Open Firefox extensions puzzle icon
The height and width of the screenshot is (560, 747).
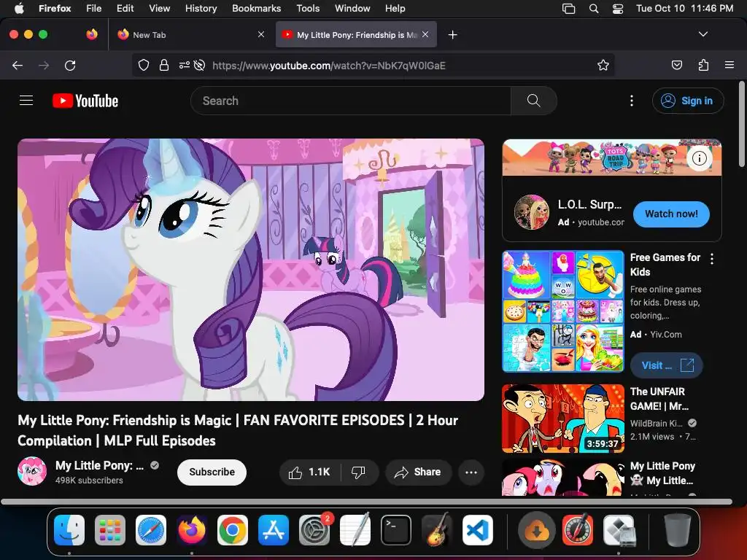pos(703,65)
